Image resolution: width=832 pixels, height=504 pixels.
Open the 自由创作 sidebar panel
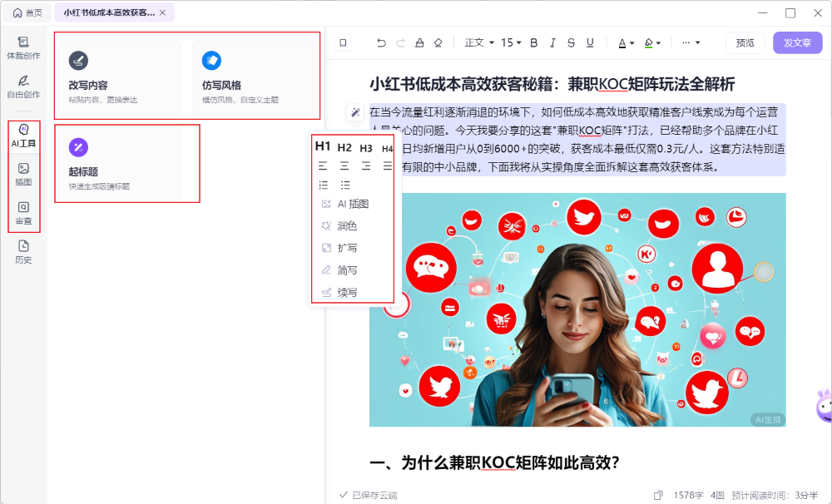[23, 87]
